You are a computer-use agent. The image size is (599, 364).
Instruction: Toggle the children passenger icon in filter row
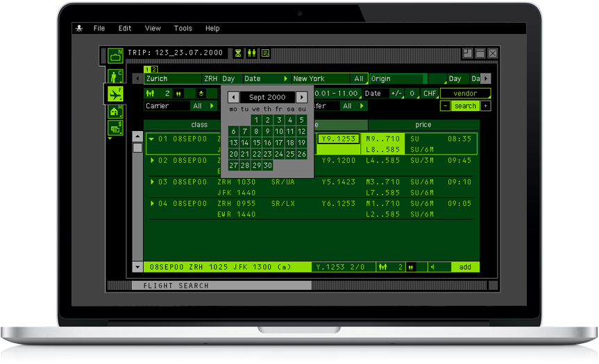tap(179, 94)
